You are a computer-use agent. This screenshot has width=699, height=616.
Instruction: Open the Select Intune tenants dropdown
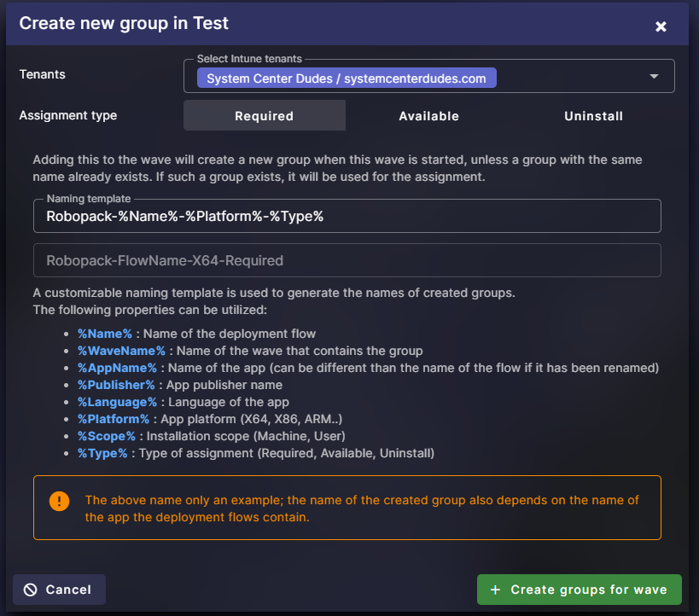coord(427,78)
